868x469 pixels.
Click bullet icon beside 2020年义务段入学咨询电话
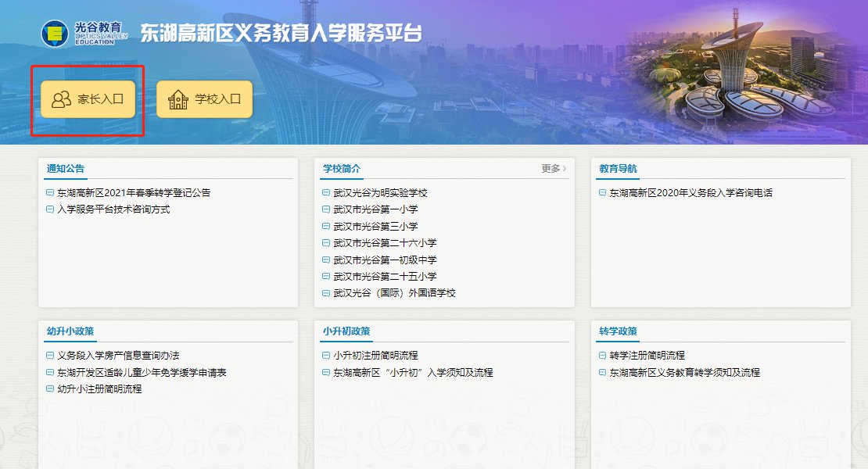point(602,192)
